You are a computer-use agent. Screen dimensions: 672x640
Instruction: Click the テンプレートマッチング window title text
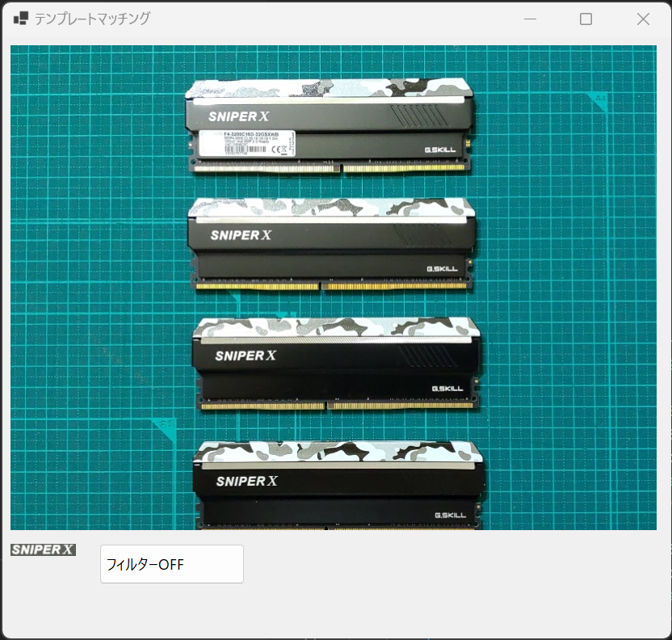coord(92,19)
